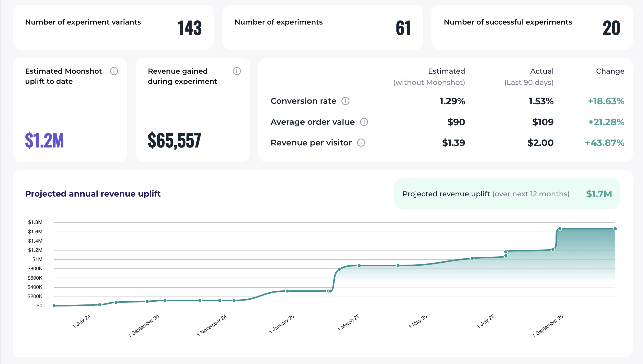Click the +43.87% revenue per visitor change
The image size is (643, 364).
click(x=605, y=143)
